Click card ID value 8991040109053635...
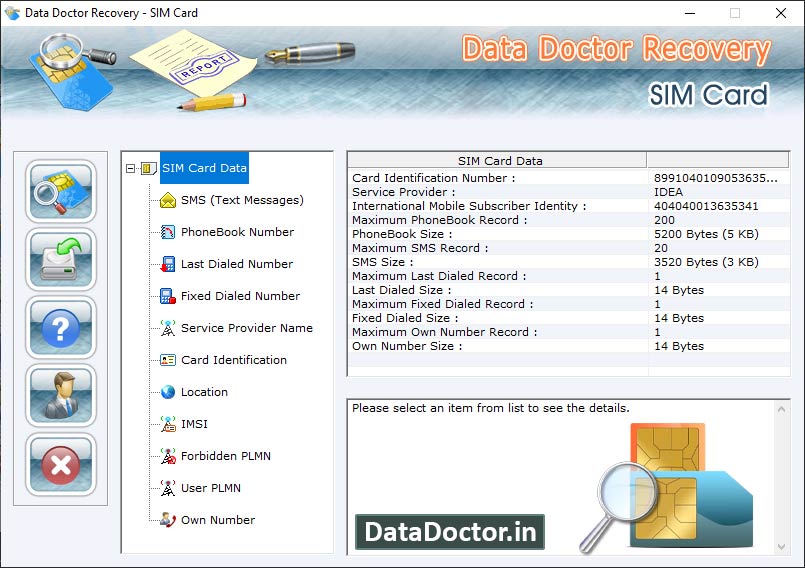 [716, 178]
